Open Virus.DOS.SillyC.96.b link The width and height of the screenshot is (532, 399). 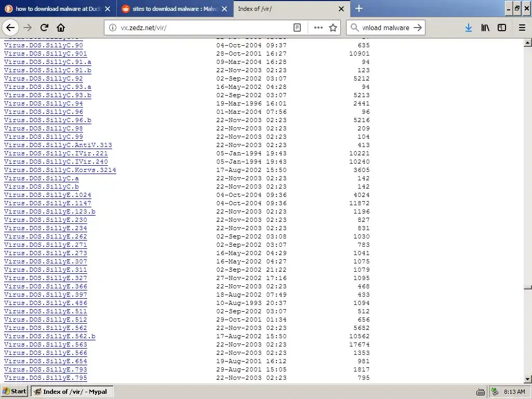pos(47,120)
